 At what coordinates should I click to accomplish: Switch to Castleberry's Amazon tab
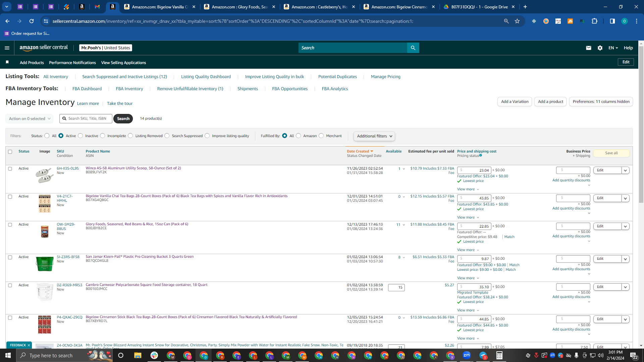(x=319, y=7)
